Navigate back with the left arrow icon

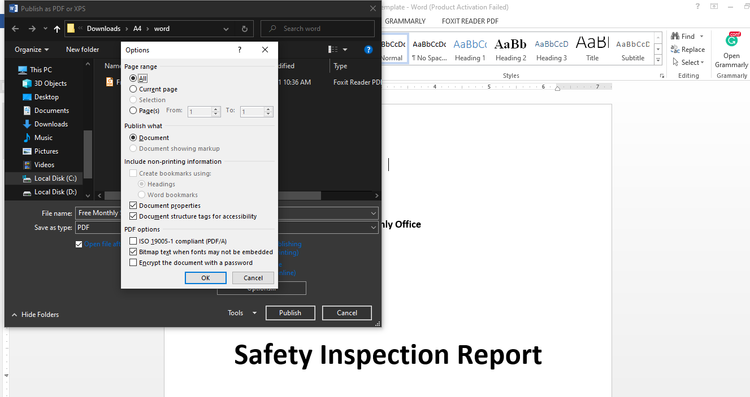coord(15,29)
